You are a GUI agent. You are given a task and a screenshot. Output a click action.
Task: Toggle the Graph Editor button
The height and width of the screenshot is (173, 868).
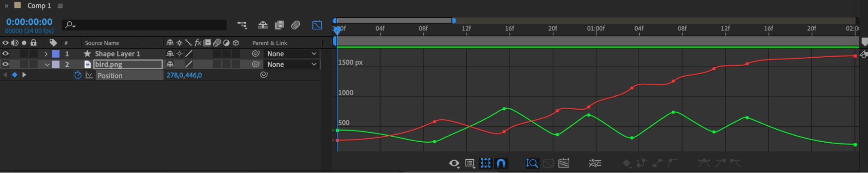click(x=317, y=25)
